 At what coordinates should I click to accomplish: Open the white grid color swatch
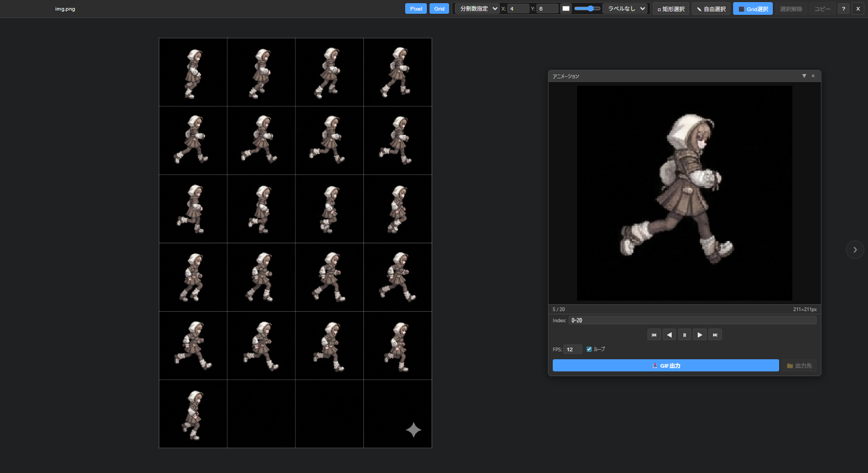point(566,8)
